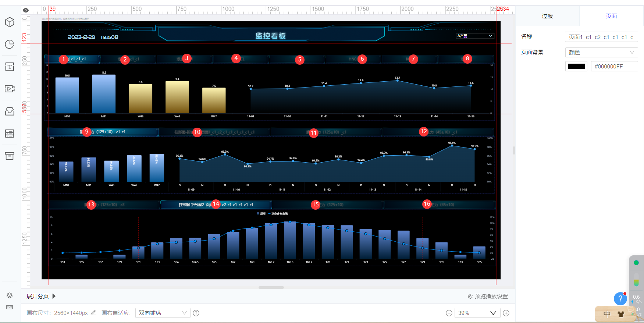Select the (125±10) _c3 tab
Screen dimensions: 644x323
[x=104, y=205]
